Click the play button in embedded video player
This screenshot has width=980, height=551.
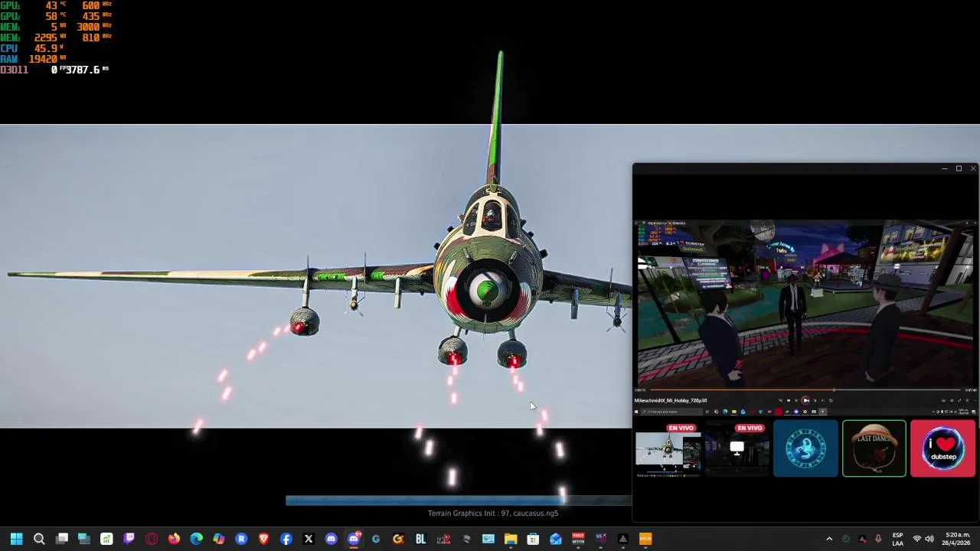pos(805,400)
